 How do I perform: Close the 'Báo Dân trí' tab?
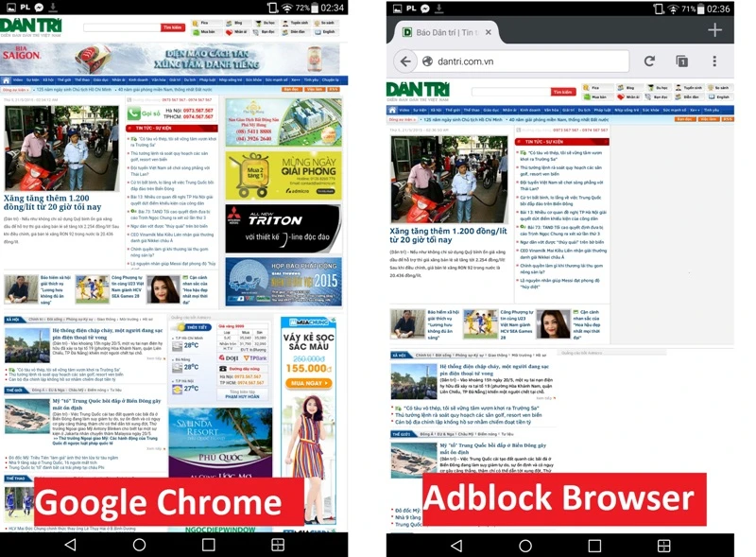click(x=489, y=32)
